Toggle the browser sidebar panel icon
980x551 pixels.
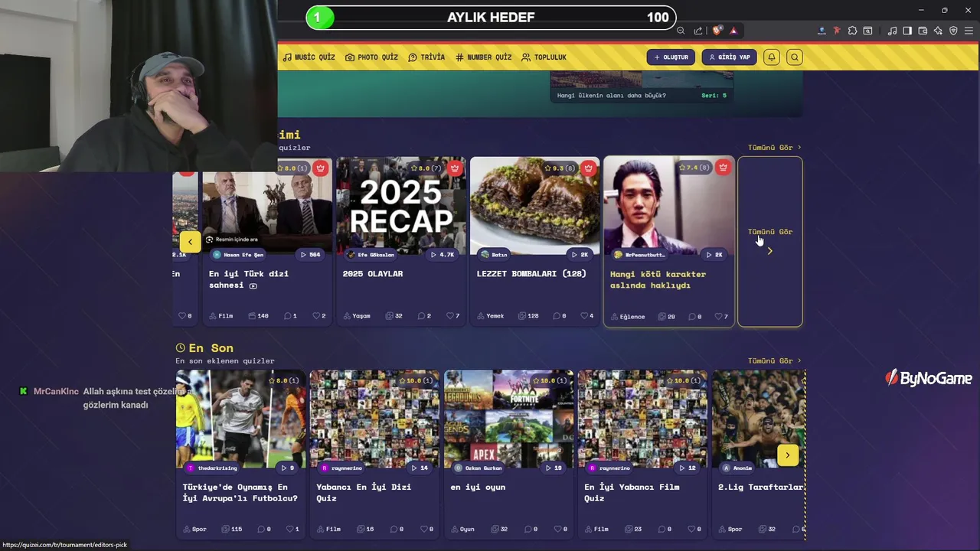coord(907,31)
